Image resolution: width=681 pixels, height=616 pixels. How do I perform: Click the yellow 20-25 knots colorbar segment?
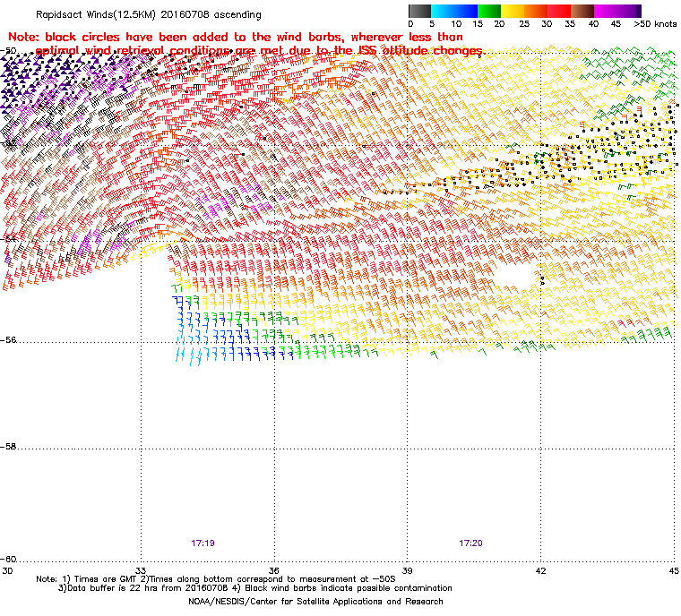pos(513,11)
